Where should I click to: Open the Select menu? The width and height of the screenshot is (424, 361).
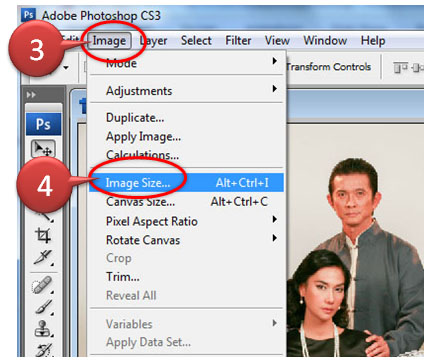coord(196,41)
